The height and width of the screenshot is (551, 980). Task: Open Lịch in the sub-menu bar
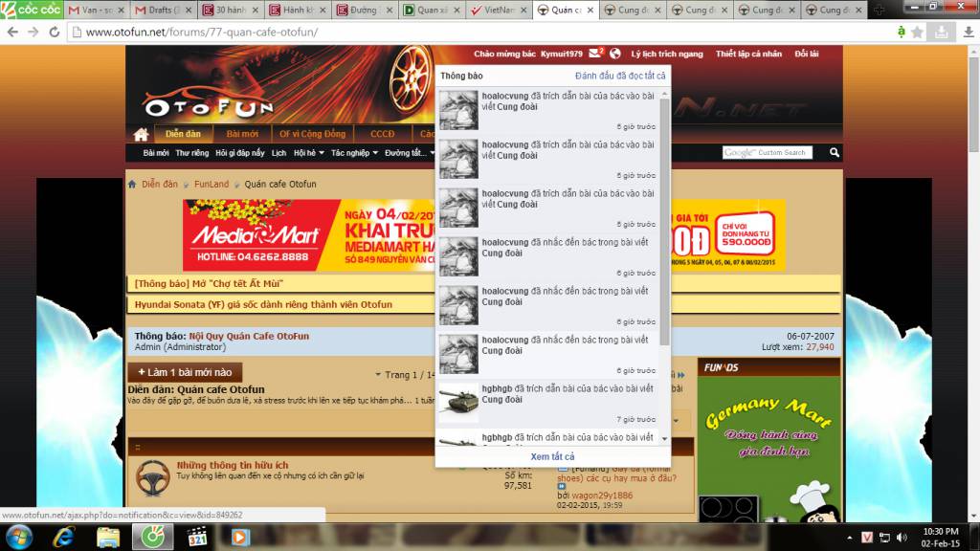(x=278, y=153)
